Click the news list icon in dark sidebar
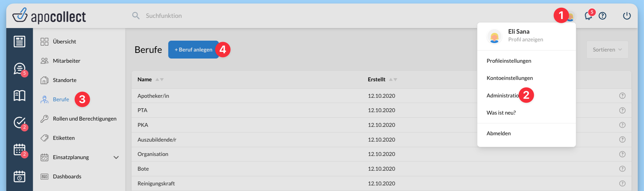 point(19,41)
